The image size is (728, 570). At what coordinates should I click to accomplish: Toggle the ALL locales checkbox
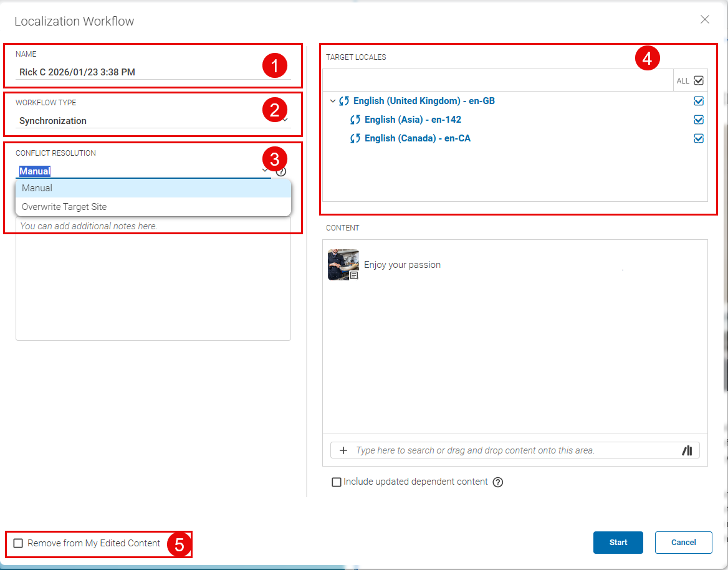click(699, 80)
